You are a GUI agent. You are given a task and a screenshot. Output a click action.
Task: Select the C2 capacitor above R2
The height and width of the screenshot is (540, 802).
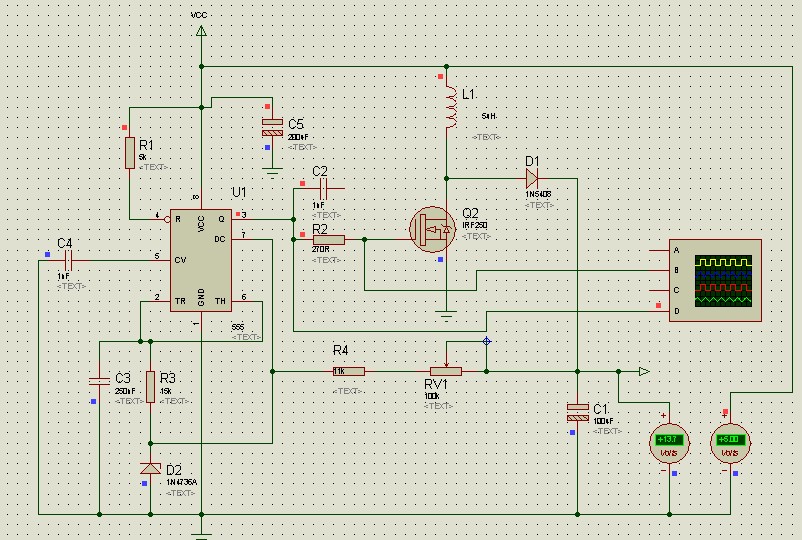pos(322,188)
